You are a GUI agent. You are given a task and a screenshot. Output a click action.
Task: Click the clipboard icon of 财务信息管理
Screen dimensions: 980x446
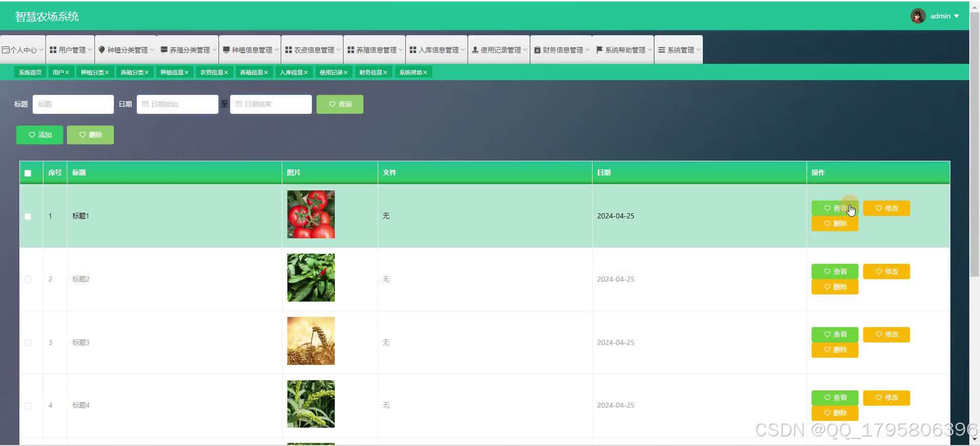coord(537,50)
